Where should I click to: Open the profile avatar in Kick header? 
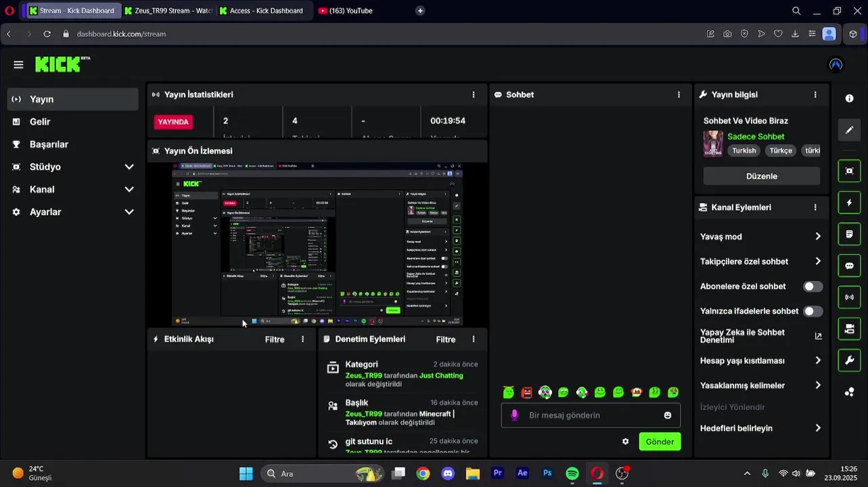(836, 65)
